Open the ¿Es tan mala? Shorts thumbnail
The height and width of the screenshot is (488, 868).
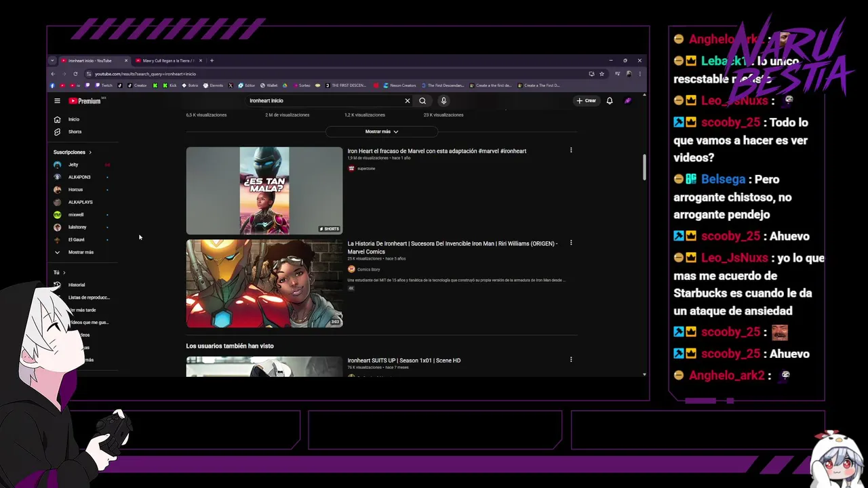[x=264, y=190]
